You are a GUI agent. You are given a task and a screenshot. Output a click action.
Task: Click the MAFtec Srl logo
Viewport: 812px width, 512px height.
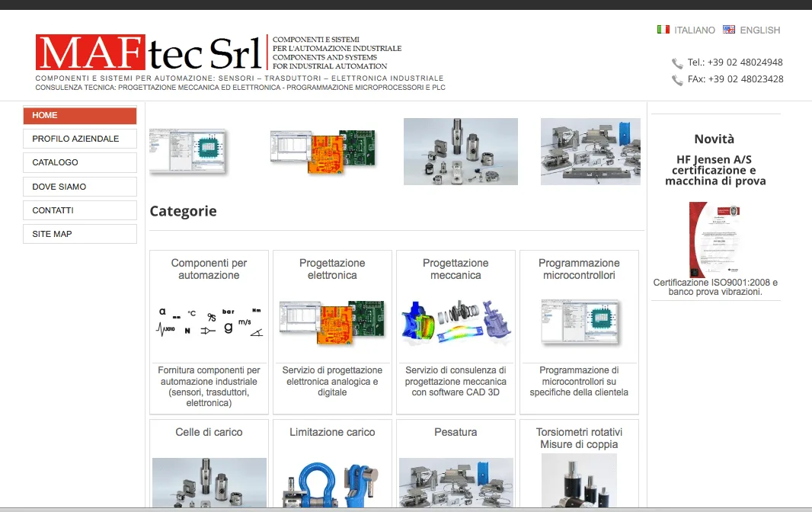click(148, 52)
